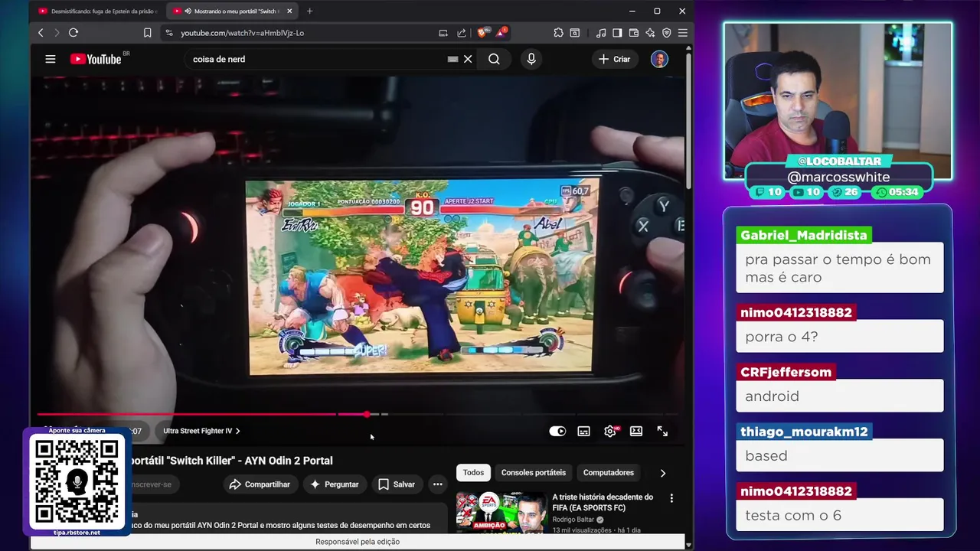Clear the YouTube search text with X
The height and width of the screenshot is (551, 980).
click(x=468, y=59)
